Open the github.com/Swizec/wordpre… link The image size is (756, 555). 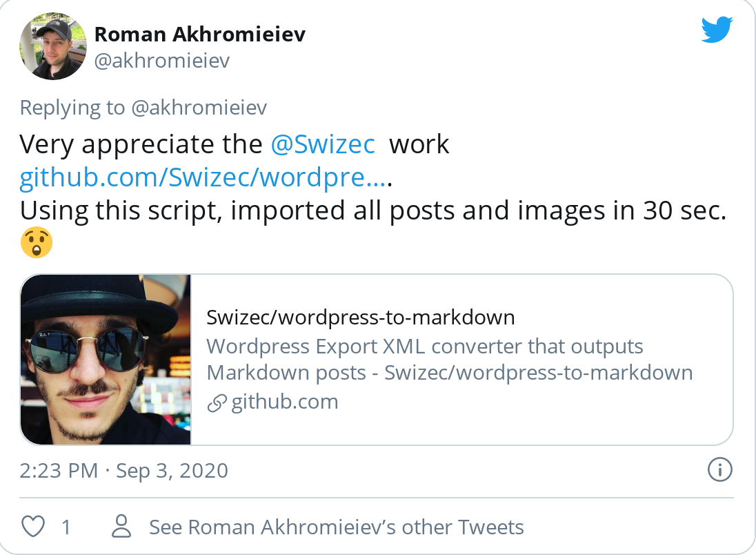tap(203, 177)
